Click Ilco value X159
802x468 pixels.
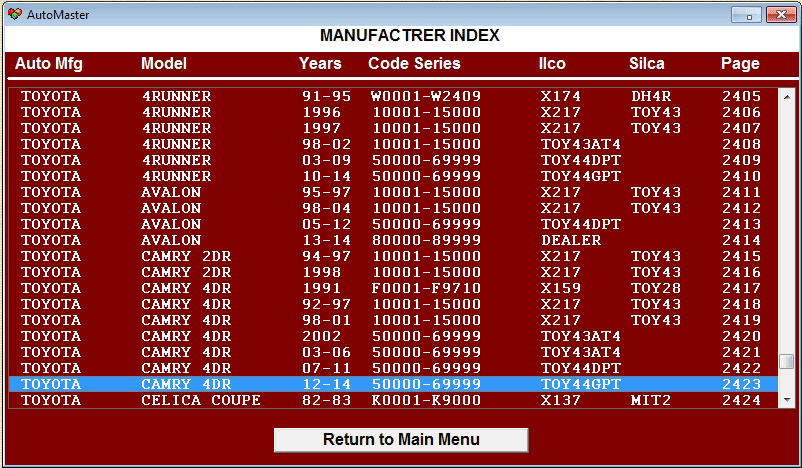point(561,288)
